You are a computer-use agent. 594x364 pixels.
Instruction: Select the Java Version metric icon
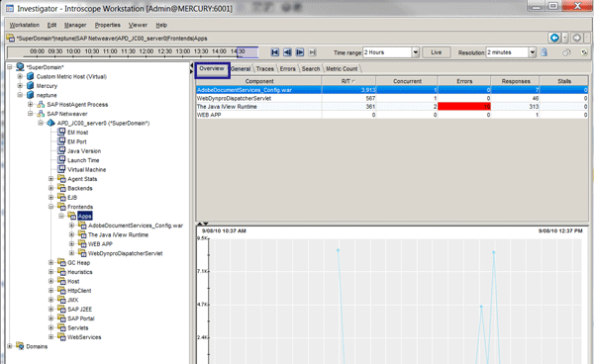(61, 150)
